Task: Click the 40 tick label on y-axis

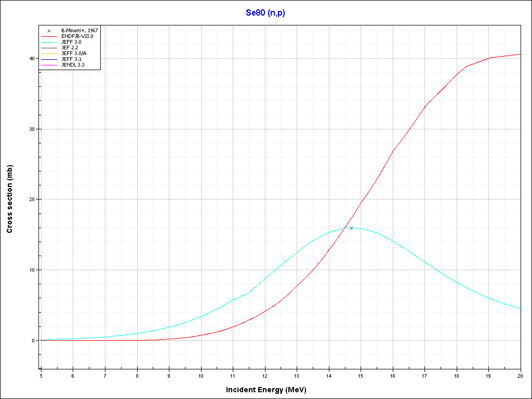Action: (x=32, y=59)
